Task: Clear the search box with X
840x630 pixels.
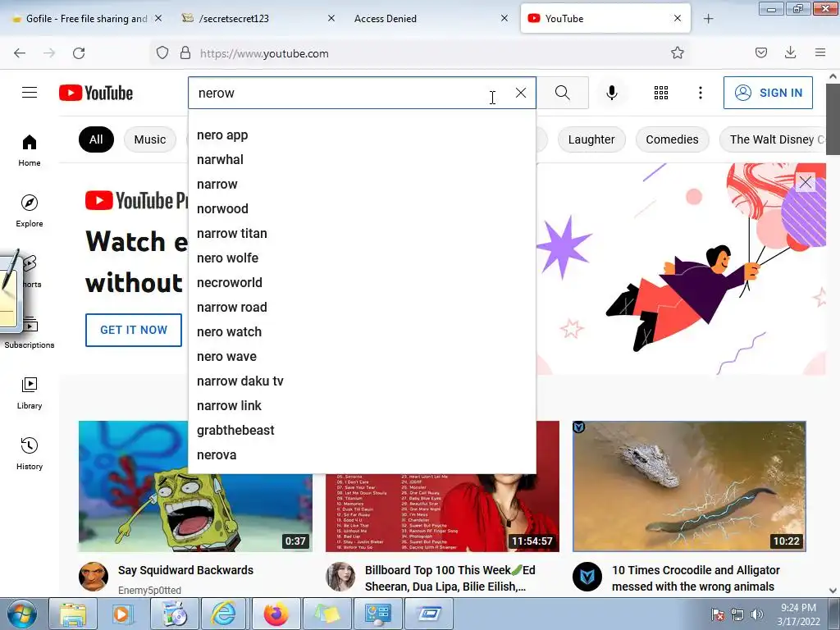Action: pyautogui.click(x=521, y=93)
